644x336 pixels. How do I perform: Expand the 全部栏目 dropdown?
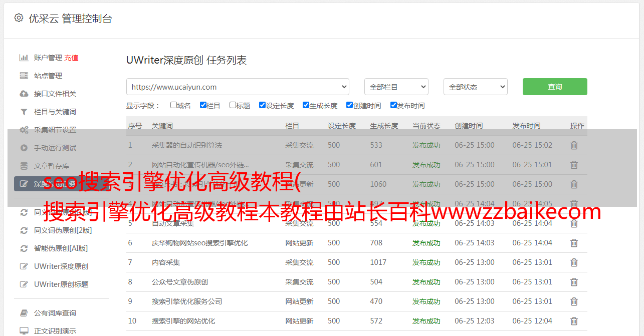[396, 87]
